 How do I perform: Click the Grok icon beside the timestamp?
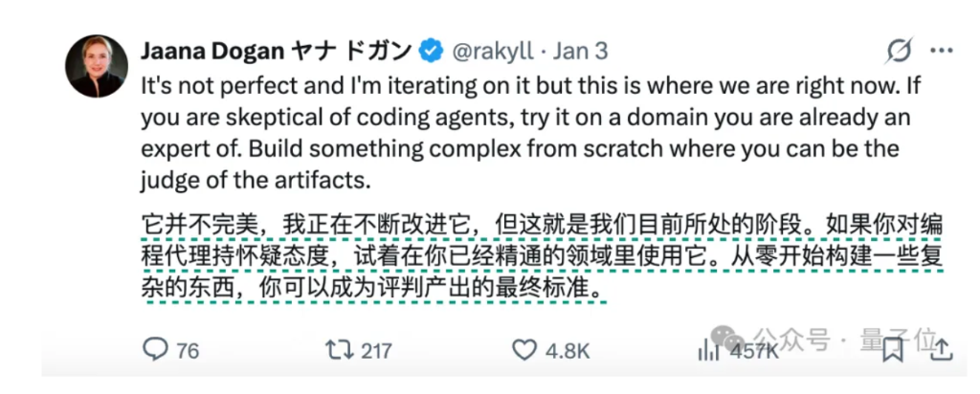[x=899, y=51]
